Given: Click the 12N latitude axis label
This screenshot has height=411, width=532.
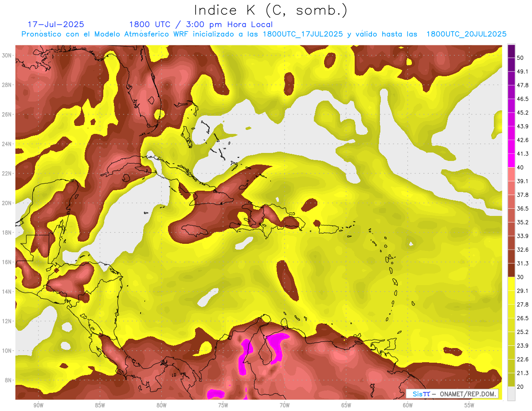Looking at the screenshot, I should (x=8, y=321).
